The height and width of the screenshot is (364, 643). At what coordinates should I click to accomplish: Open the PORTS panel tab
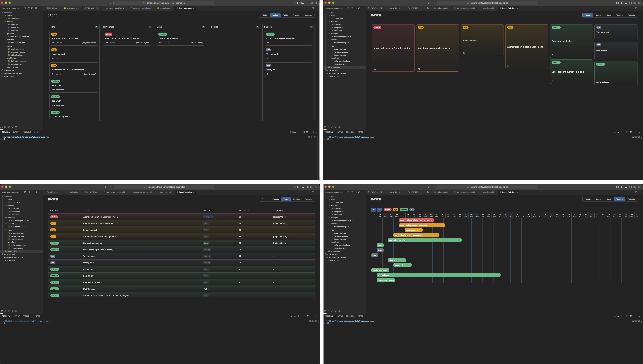[x=37, y=132]
